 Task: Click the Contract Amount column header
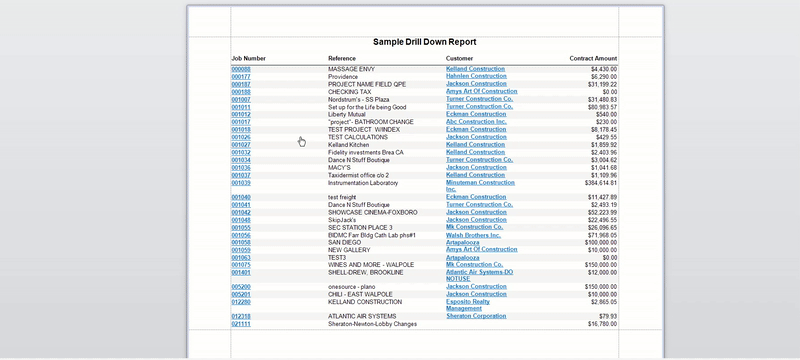593,59
